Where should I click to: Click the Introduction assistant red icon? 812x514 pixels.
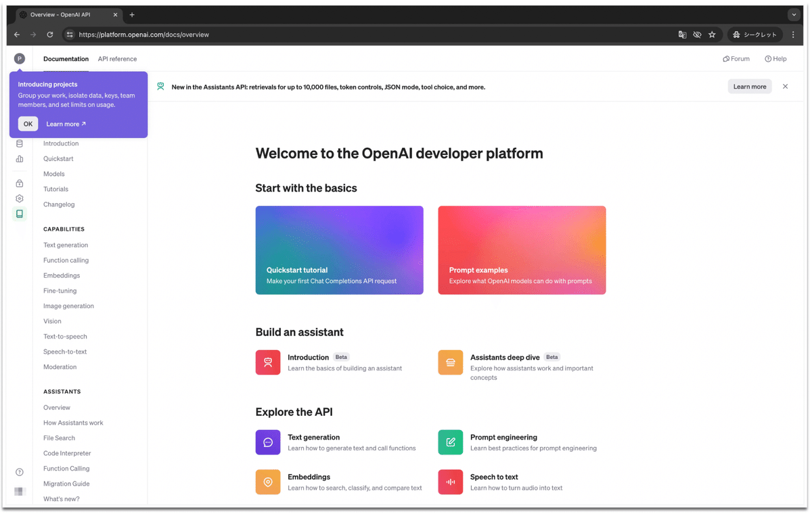point(268,362)
